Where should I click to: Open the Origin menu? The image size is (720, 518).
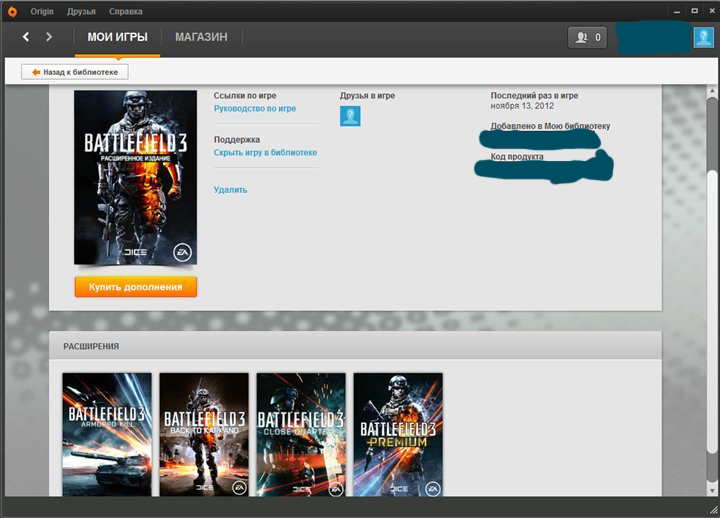[x=42, y=11]
